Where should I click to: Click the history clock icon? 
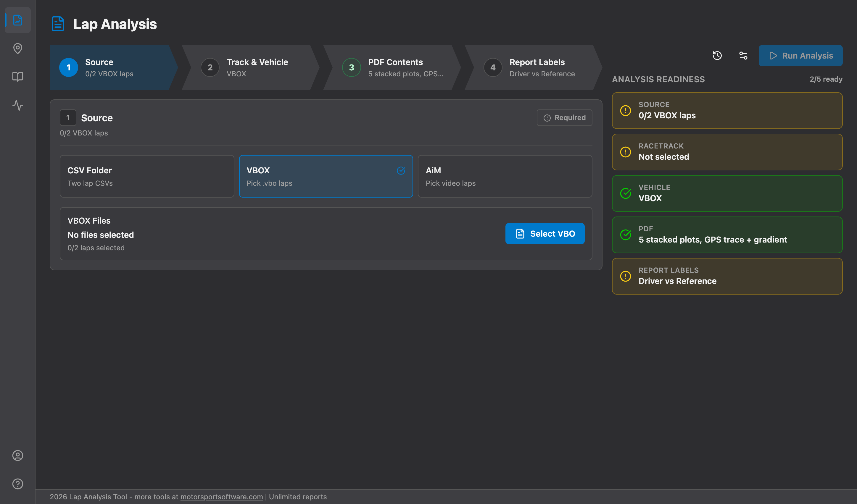pos(717,55)
